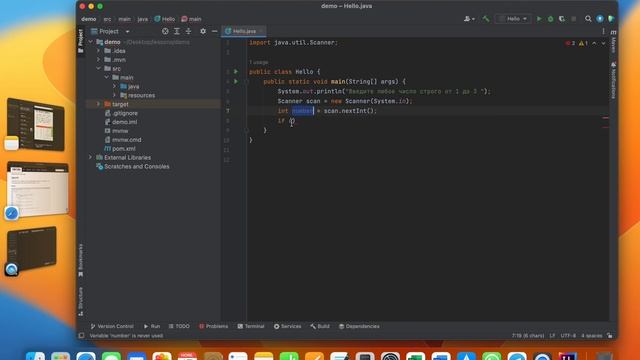Viewport: 640px width, 360px height.
Task: Start debugging with the green bug icon
Action: point(551,19)
